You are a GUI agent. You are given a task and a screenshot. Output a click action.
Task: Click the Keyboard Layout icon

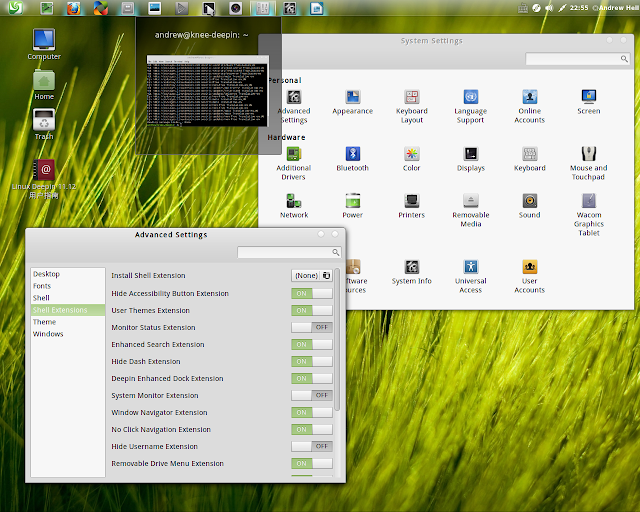point(411,98)
